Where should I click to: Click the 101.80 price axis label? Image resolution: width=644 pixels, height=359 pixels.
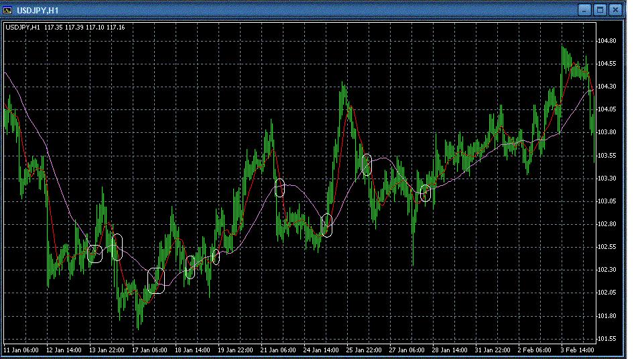606,316
